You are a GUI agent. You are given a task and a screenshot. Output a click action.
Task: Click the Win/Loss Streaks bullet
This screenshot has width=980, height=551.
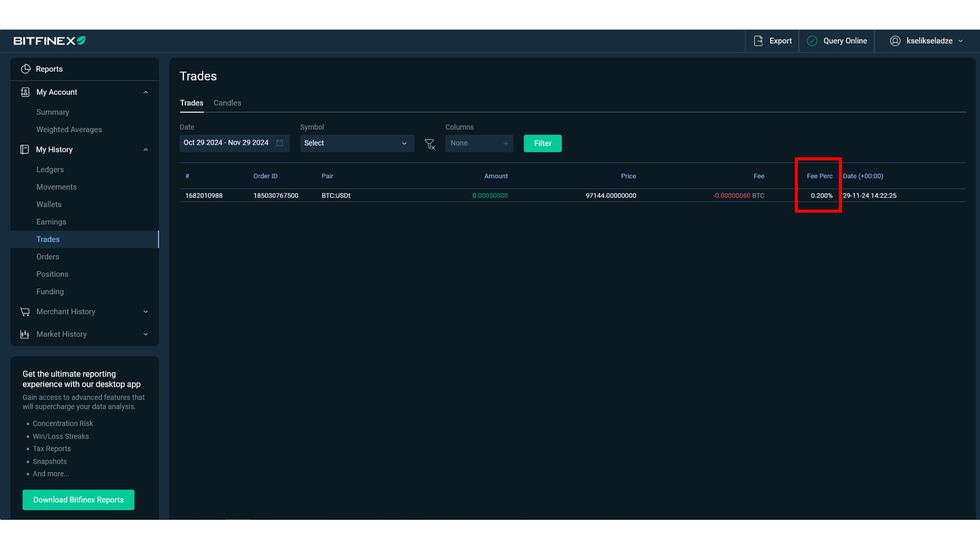pyautogui.click(x=61, y=436)
